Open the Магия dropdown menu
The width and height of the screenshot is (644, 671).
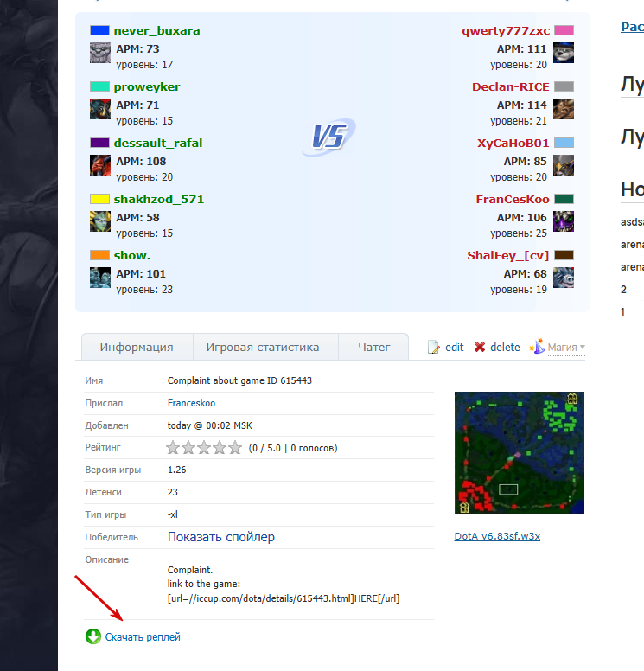(x=566, y=348)
